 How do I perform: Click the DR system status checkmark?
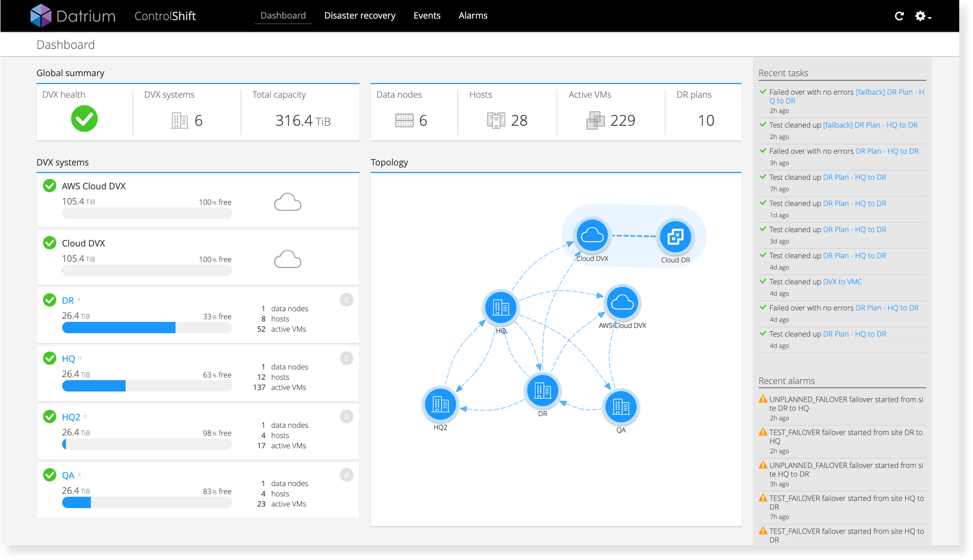tap(50, 300)
